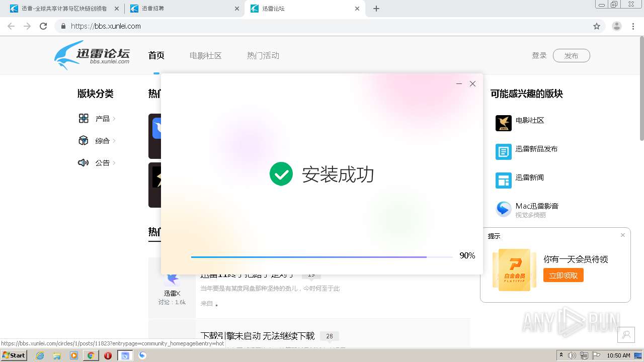Open Chrome from the taskbar
This screenshot has width=644, height=362.
click(91, 355)
